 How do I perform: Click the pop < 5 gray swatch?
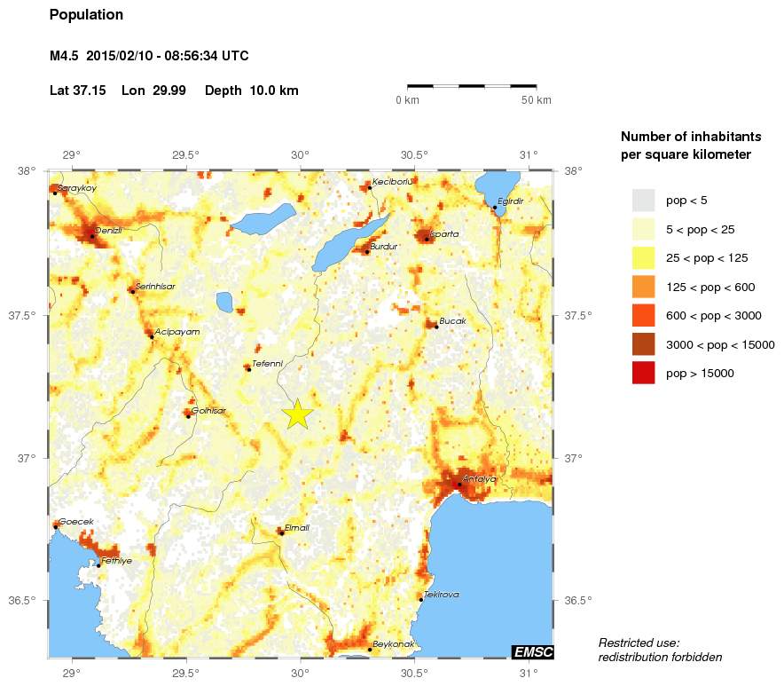click(x=643, y=201)
